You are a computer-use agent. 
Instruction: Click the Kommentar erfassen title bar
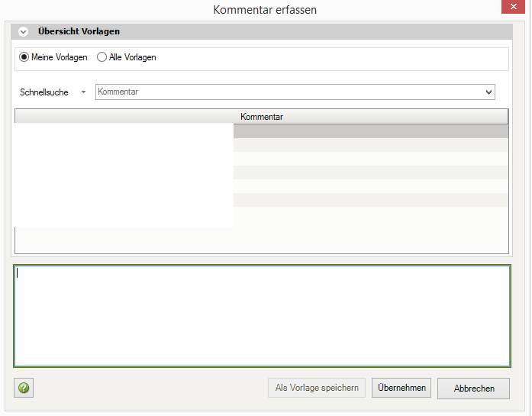pos(265,10)
